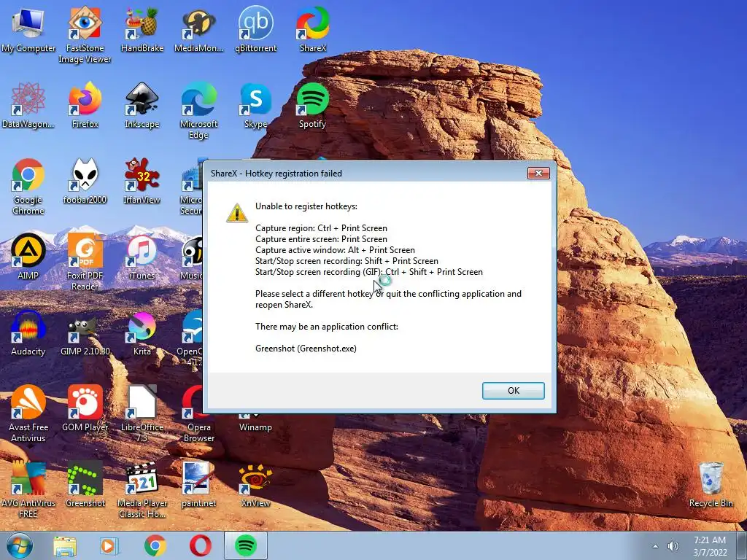This screenshot has width=747, height=560.
Task: Select the XnView desktop icon
Action: point(256,485)
